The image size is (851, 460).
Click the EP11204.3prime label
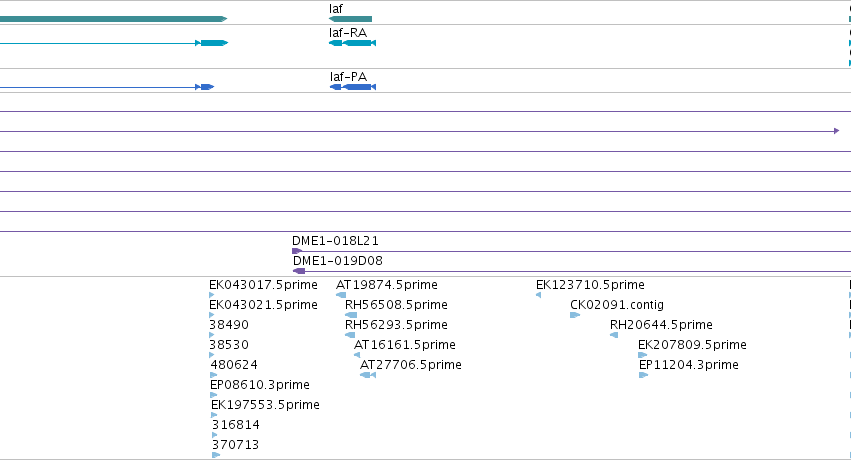689,365
